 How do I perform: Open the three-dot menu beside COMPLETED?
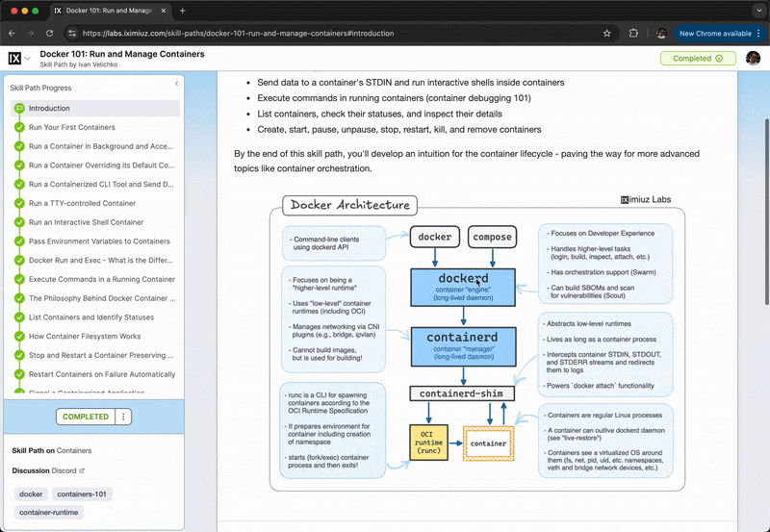[124, 417]
